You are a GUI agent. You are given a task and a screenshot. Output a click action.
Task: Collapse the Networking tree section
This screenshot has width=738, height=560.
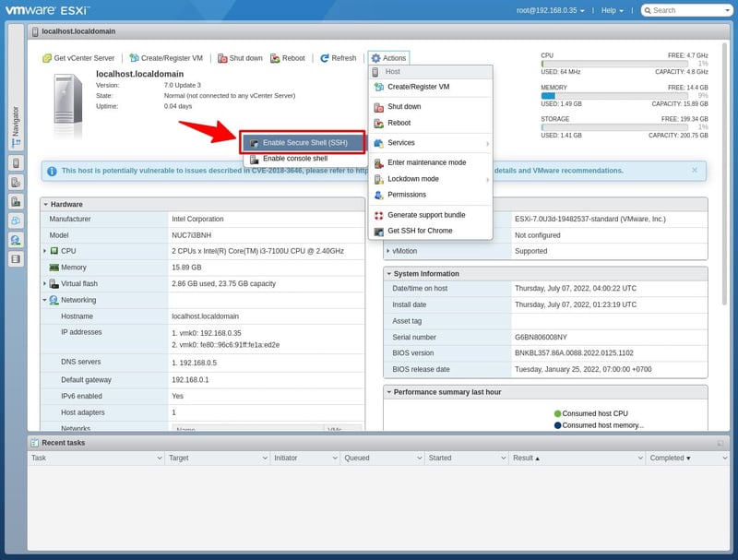[x=44, y=301]
